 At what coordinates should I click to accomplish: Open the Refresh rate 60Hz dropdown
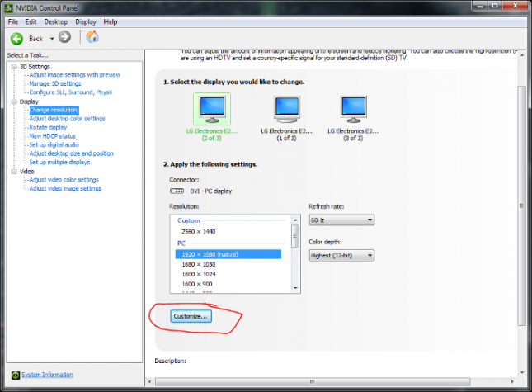pyautogui.click(x=341, y=220)
